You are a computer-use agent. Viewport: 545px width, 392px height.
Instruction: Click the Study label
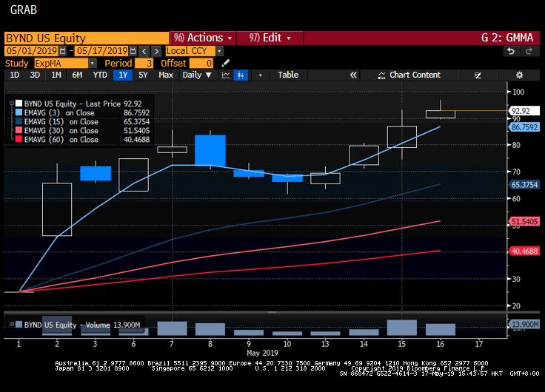click(16, 63)
